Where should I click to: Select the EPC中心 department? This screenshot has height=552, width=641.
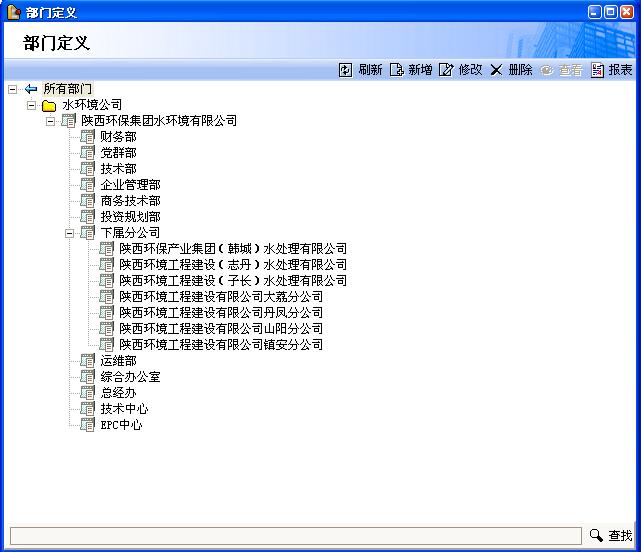[x=121, y=425]
